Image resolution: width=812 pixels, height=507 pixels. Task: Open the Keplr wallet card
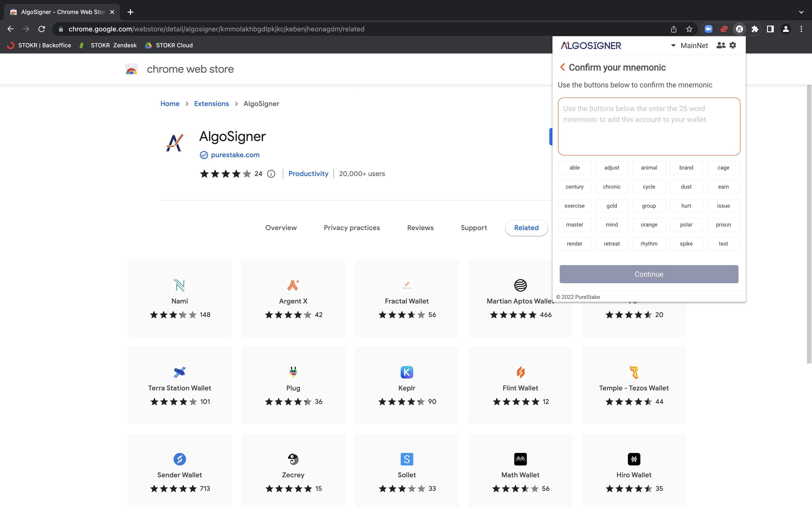pos(407,385)
